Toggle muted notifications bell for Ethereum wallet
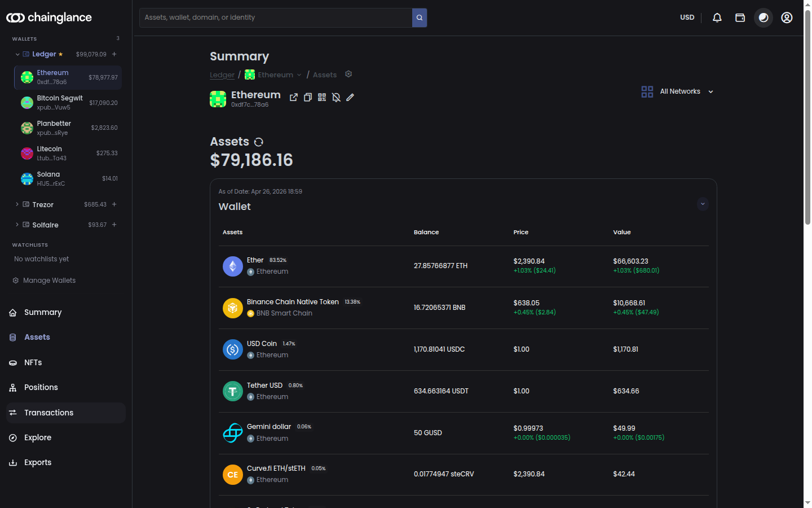The height and width of the screenshot is (508, 812). tap(336, 97)
